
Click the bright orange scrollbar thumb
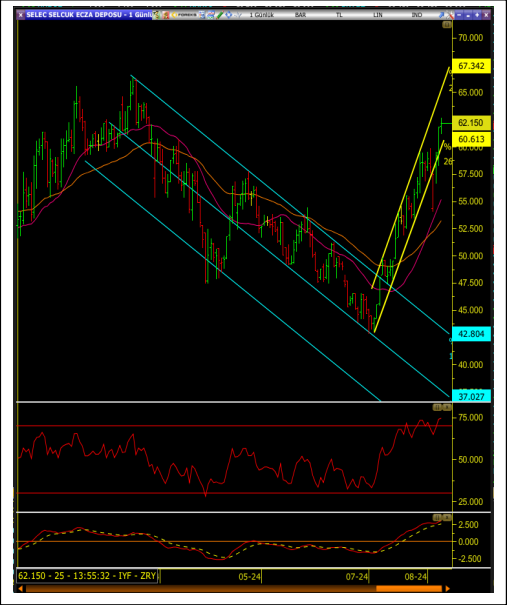(x=409, y=589)
